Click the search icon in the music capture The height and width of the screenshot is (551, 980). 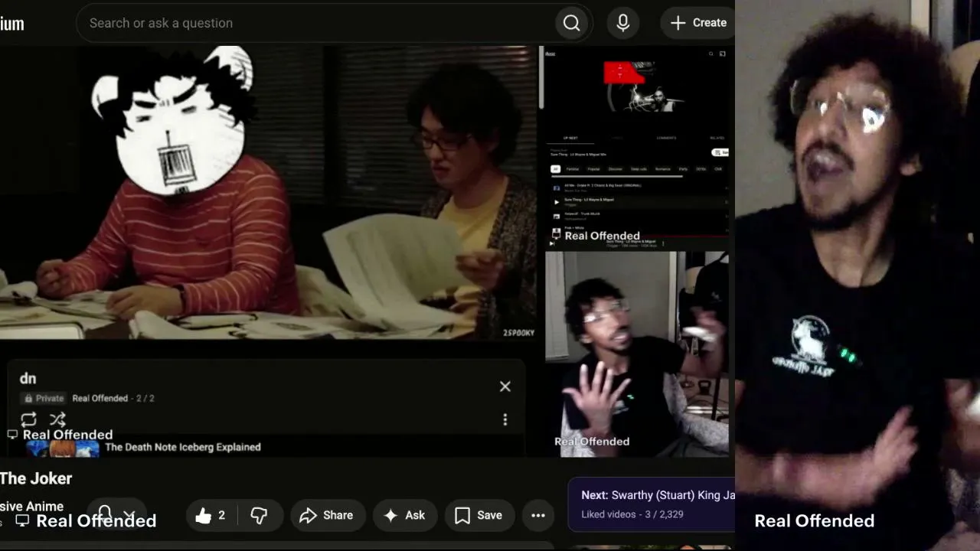(710, 54)
